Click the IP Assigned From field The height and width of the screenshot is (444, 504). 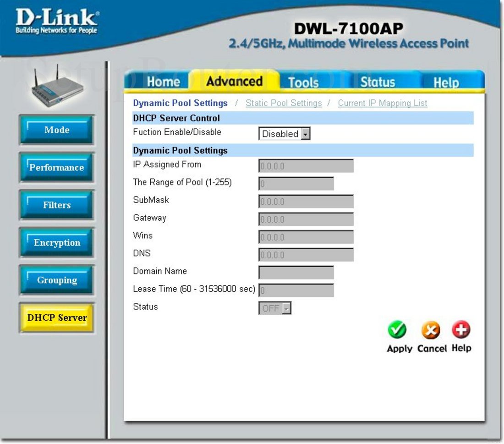(306, 166)
